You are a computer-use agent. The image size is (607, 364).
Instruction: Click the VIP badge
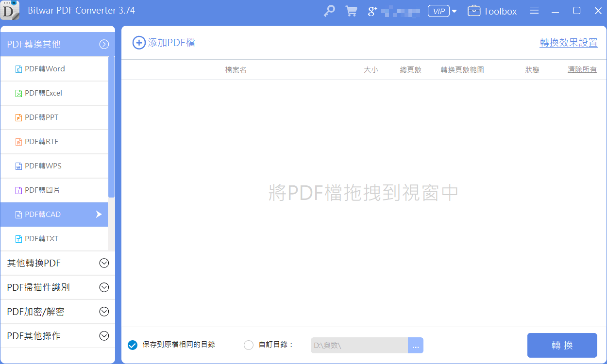(x=438, y=11)
